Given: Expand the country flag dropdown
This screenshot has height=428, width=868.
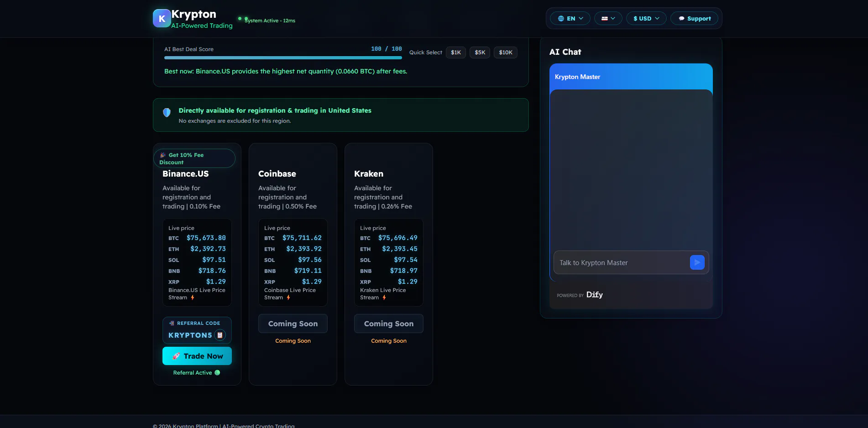Looking at the screenshot, I should click(608, 19).
